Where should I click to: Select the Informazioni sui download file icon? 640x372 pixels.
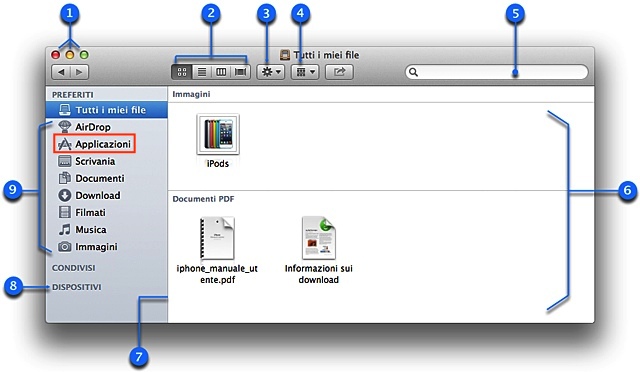[x=319, y=238]
